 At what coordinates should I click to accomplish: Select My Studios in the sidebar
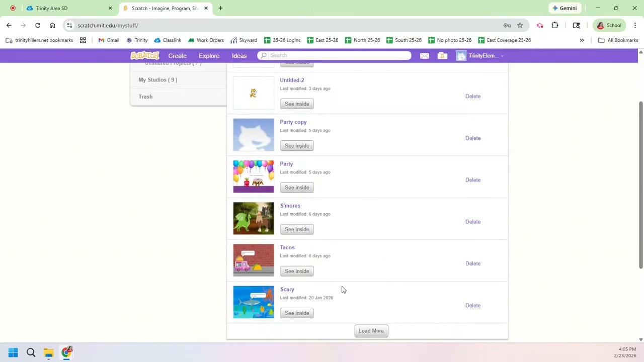tap(158, 79)
